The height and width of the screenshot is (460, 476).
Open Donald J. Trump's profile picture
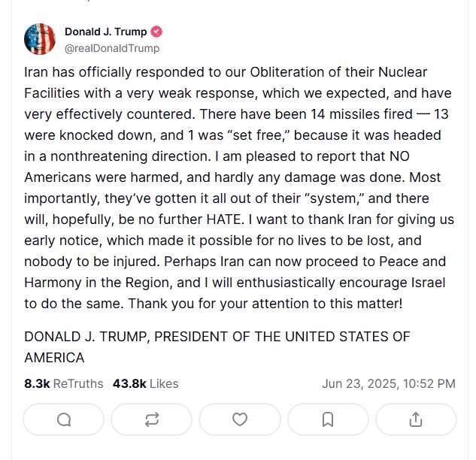(39, 39)
